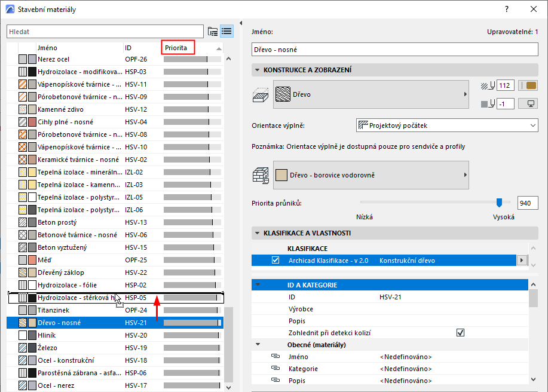Collapse the KONSTRUKCE A ZOBRAZENÍ section
The height and width of the screenshot is (392, 548).
click(257, 70)
